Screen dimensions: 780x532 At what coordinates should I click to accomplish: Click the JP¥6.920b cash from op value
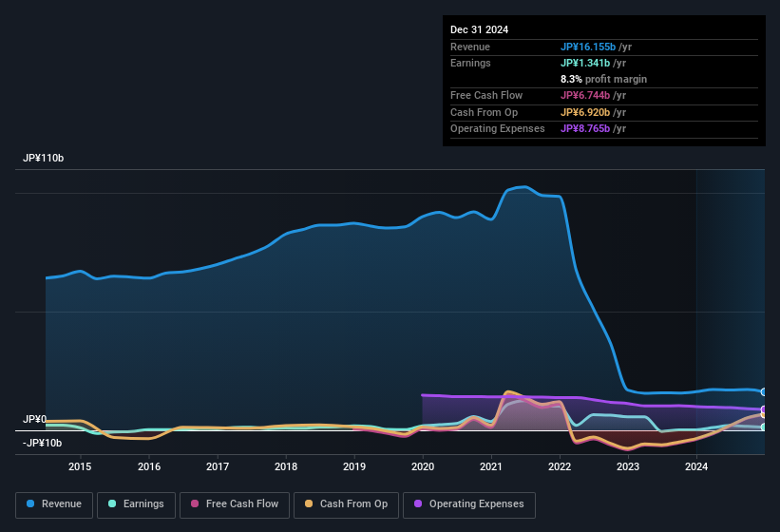coord(585,112)
